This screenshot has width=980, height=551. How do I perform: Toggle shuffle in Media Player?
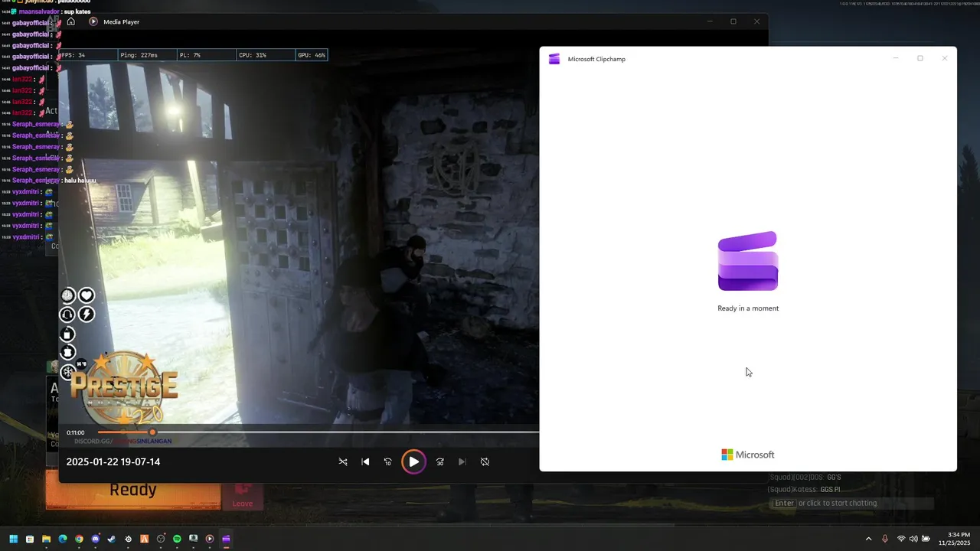(x=343, y=461)
